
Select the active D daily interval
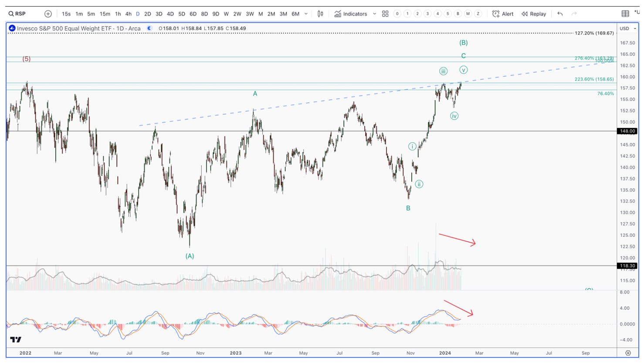(138, 14)
